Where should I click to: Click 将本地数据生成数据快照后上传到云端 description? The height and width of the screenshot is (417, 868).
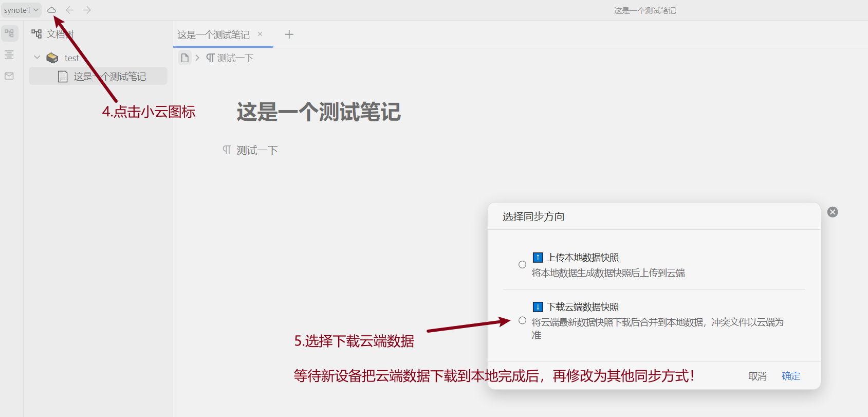click(x=608, y=273)
